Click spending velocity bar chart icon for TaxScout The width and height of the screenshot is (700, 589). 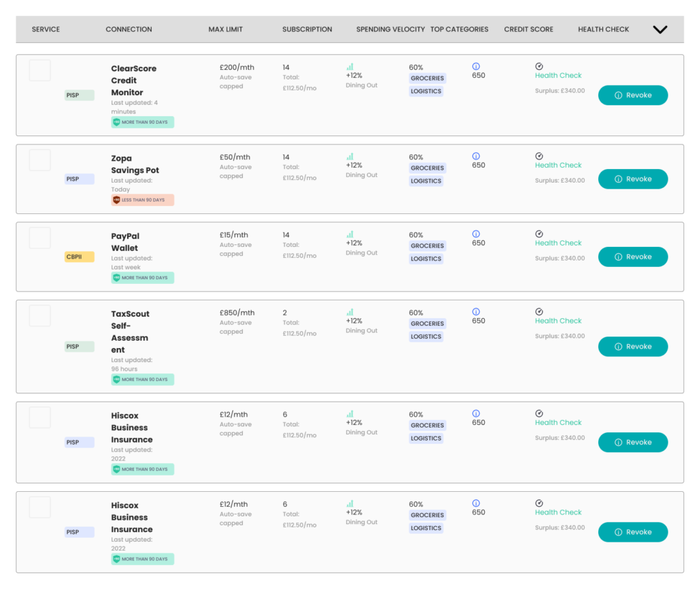(x=350, y=312)
